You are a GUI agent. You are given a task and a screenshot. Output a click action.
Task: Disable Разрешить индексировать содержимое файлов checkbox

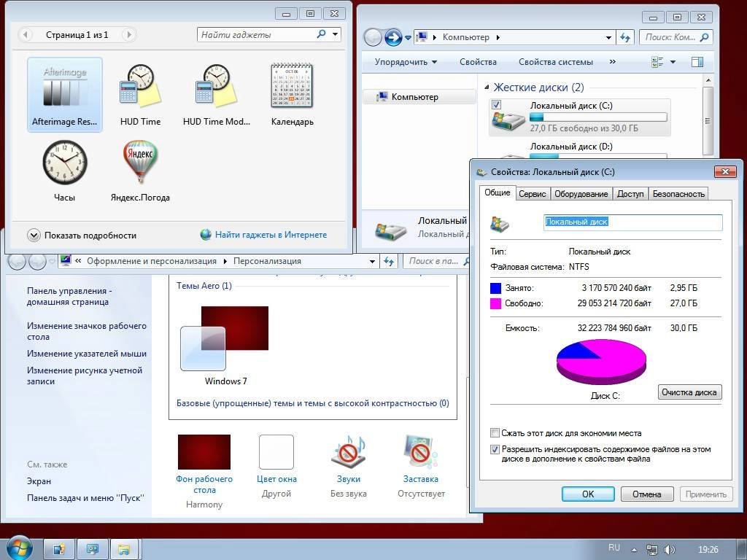tap(495, 449)
